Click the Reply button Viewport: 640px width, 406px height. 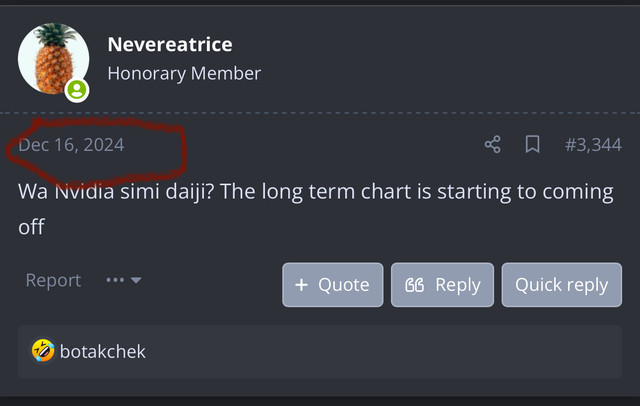[442, 285]
